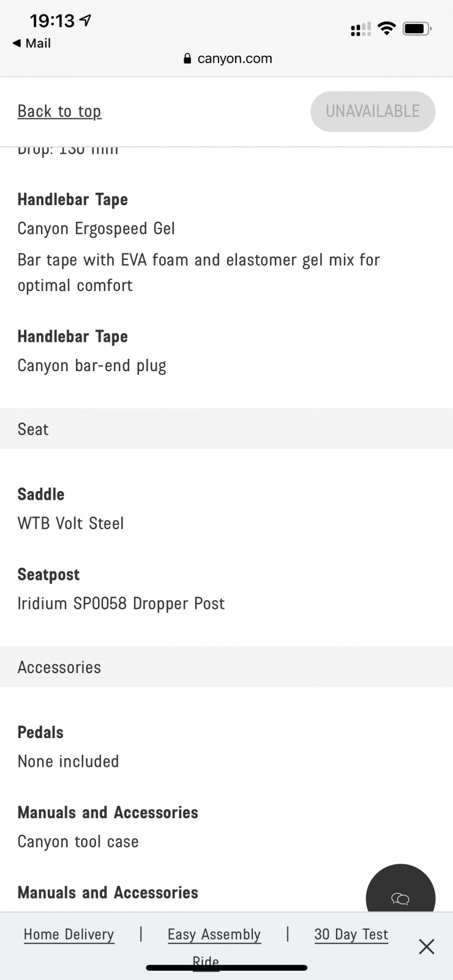Select the Seat section header
453x980 pixels.
226,429
